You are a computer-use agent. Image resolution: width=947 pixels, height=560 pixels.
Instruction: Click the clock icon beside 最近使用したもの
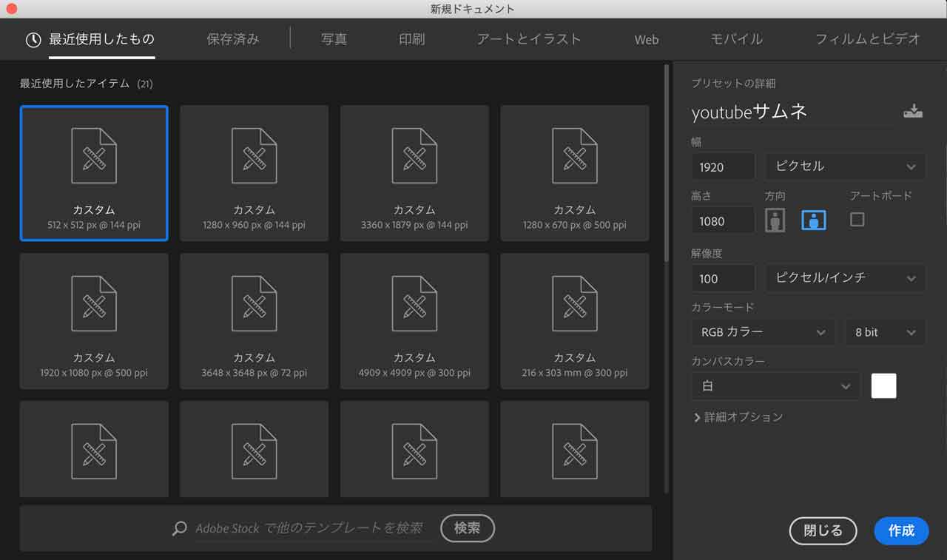(33, 40)
